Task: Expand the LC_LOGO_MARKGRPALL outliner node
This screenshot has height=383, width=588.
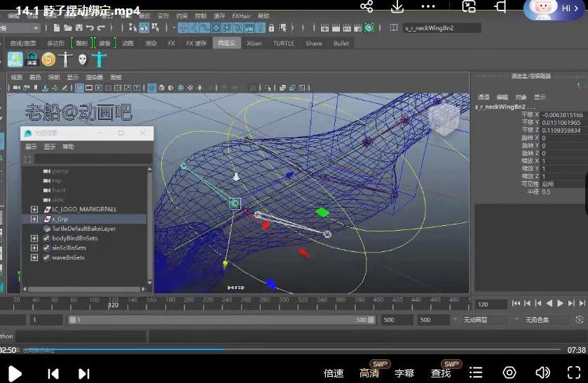Action: point(34,209)
